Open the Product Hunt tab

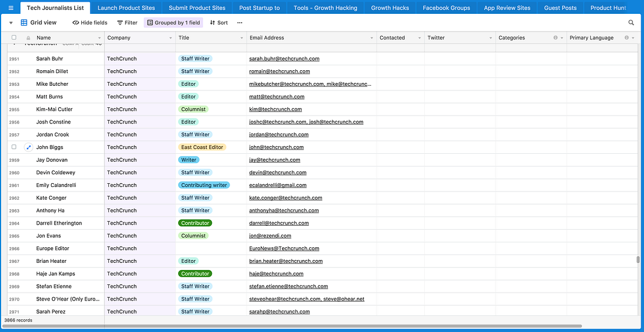click(x=608, y=8)
